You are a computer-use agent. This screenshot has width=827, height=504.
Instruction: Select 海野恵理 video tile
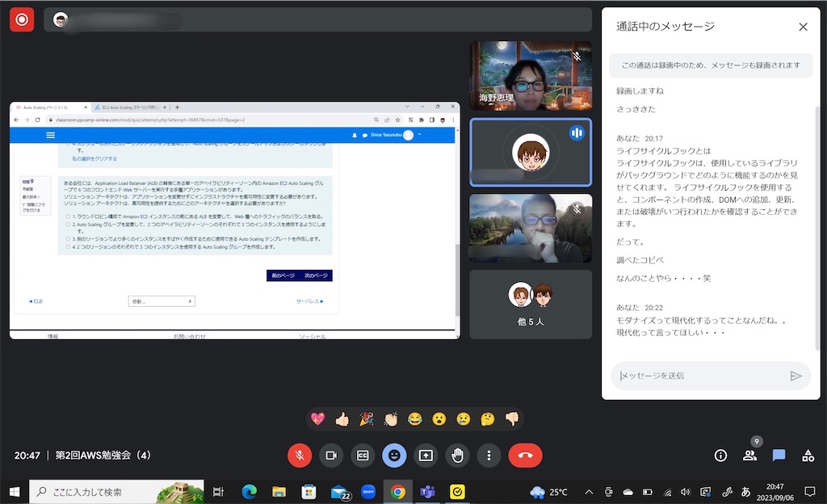[531, 76]
